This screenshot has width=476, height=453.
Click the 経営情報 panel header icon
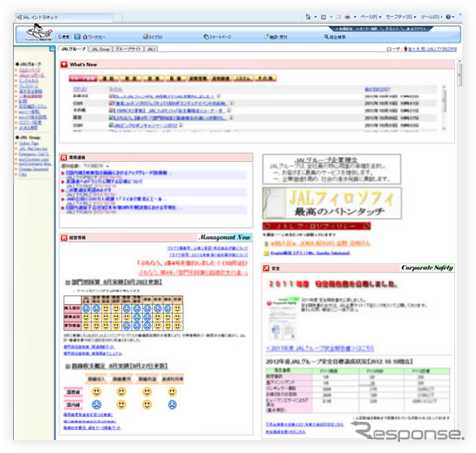pos(64,238)
